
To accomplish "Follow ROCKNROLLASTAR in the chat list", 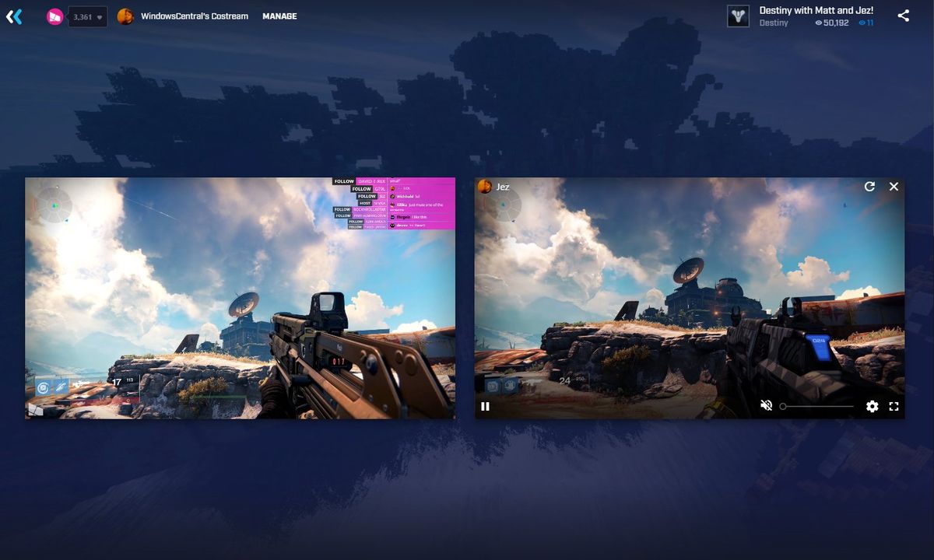I will 342,210.
